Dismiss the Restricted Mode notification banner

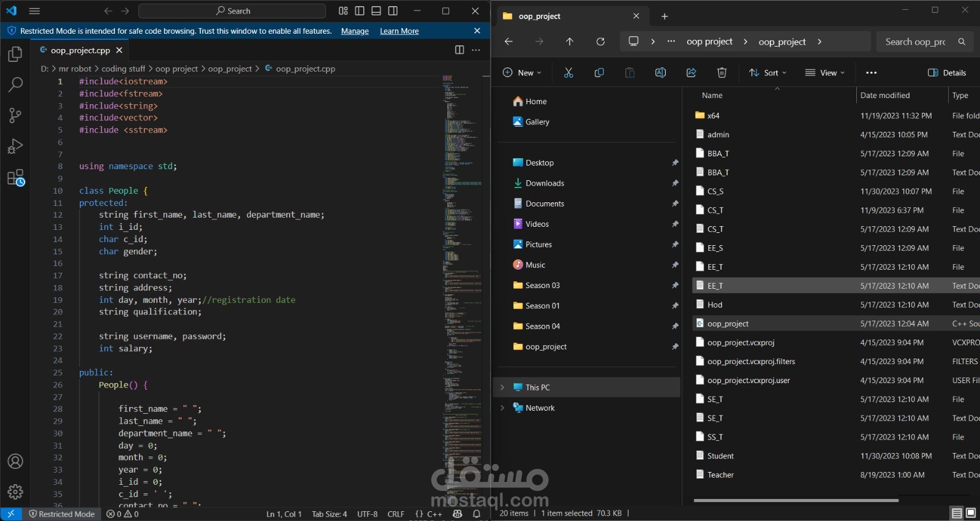(477, 31)
